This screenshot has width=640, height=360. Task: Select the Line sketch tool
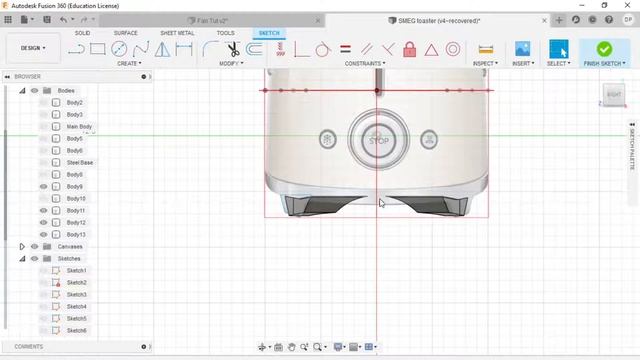(x=76, y=49)
